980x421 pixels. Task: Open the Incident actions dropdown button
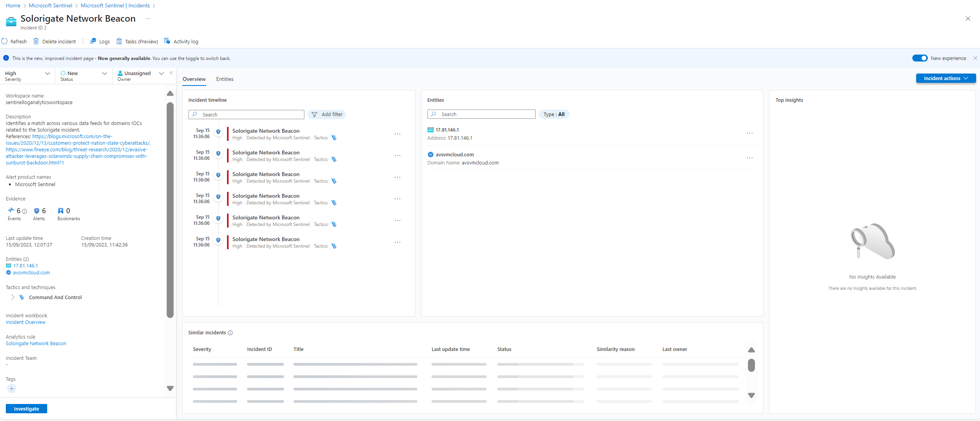(x=946, y=78)
